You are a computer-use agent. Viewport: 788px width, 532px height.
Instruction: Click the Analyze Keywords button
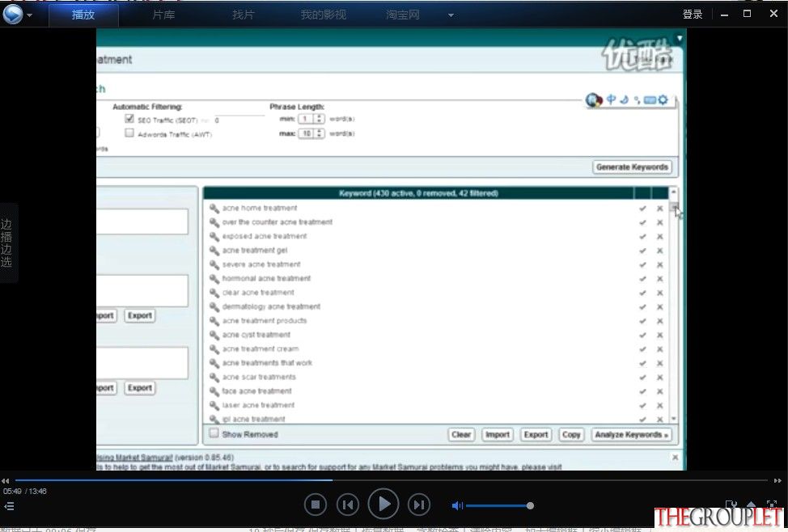pos(632,434)
